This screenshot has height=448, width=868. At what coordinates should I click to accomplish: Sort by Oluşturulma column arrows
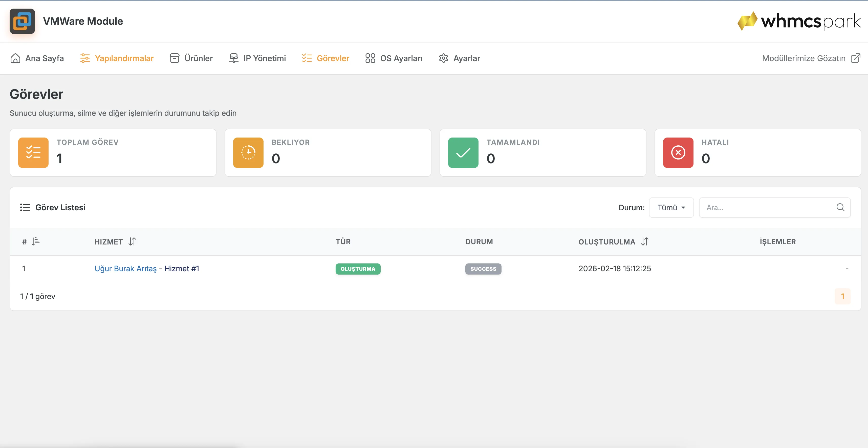tap(645, 241)
